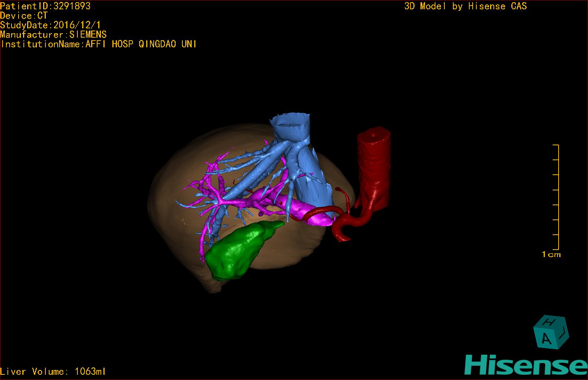Click the StudyDate:2016/12/1 text
The height and width of the screenshot is (380, 588).
coord(50,25)
